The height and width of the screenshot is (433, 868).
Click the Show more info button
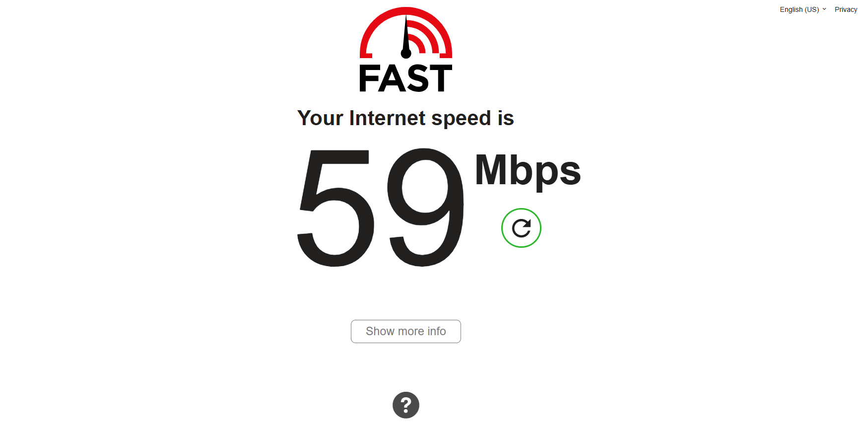pyautogui.click(x=406, y=331)
